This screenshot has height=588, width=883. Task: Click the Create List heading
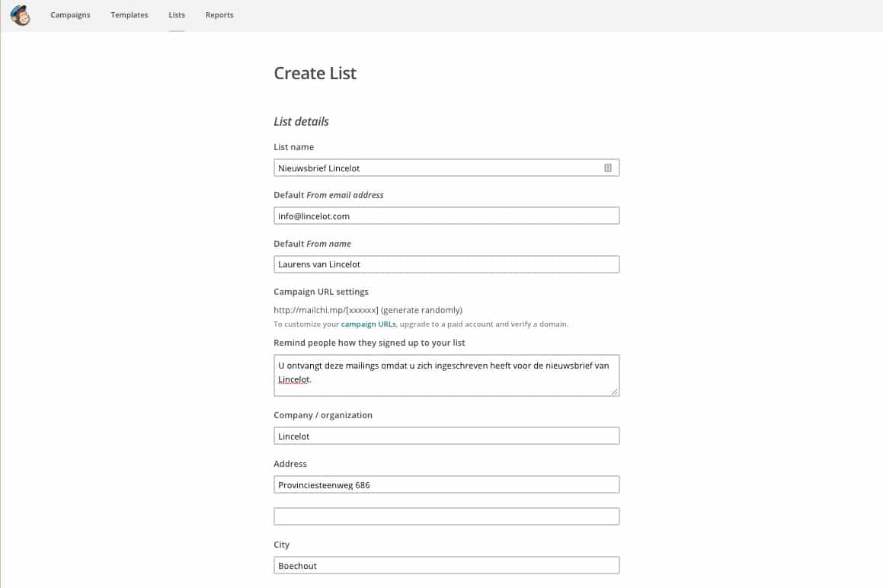click(315, 73)
